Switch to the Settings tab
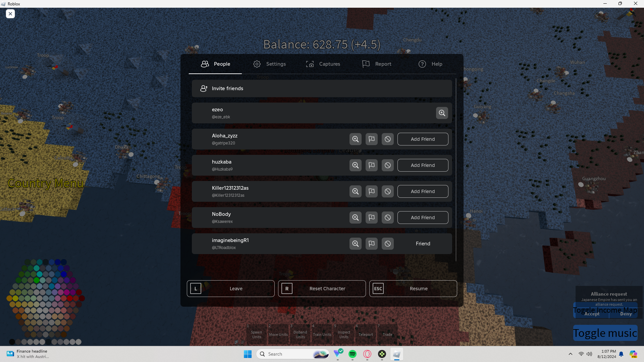 coord(269,64)
